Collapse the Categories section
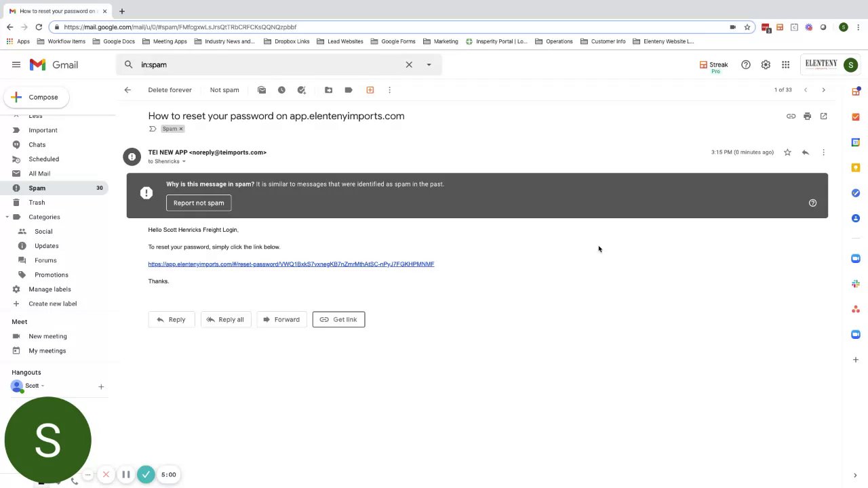868x488 pixels. coord(7,217)
